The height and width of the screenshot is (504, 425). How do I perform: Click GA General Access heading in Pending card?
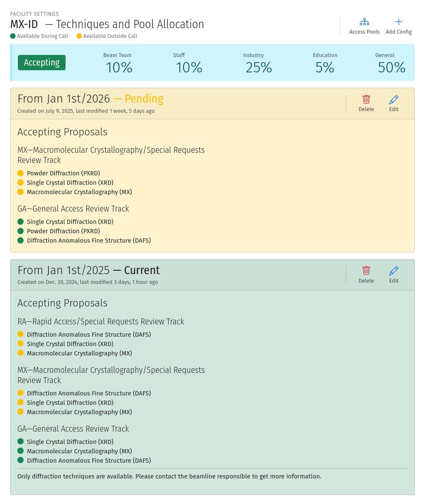click(x=73, y=209)
